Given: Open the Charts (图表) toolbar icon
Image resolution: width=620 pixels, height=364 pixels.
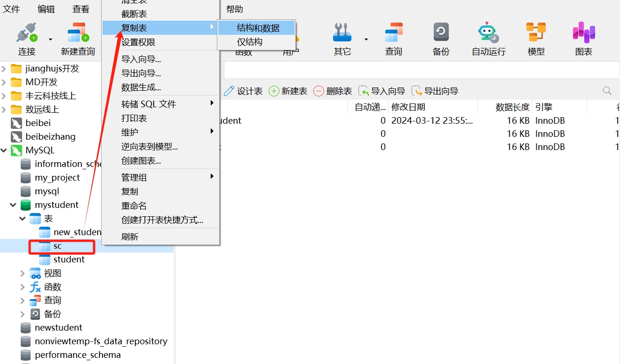Looking at the screenshot, I should 584,33.
